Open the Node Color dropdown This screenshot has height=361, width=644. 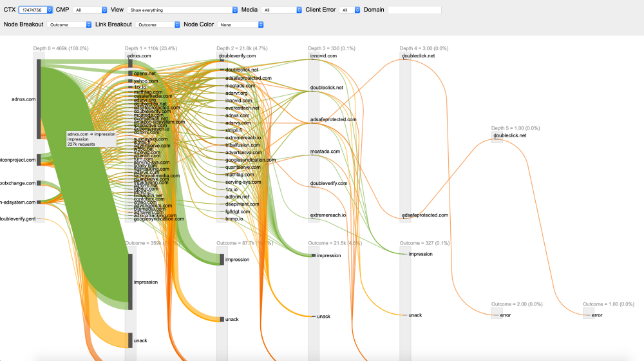pos(241,24)
